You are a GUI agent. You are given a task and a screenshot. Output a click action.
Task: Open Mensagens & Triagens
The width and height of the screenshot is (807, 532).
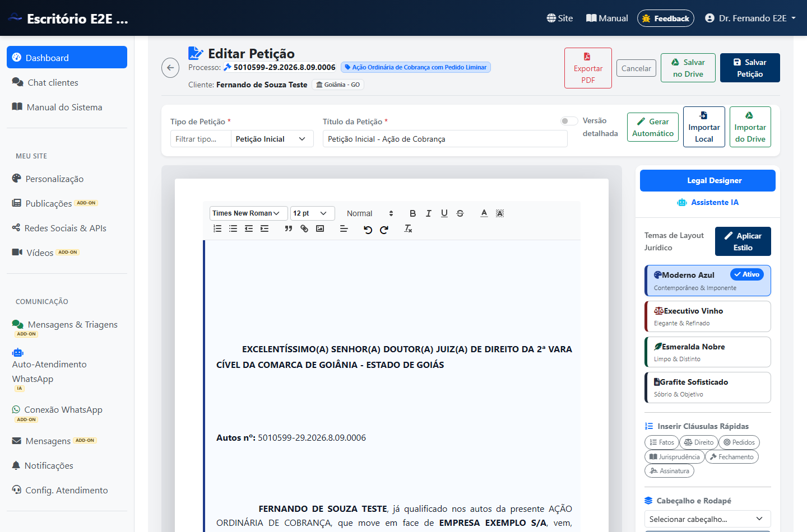[67, 328]
